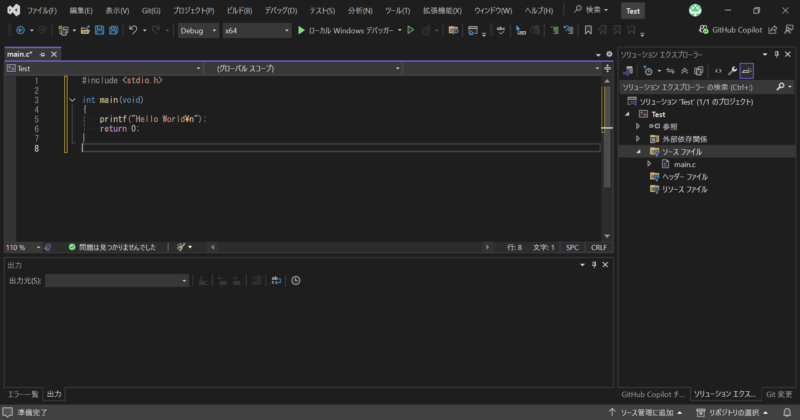Click the Save All toolbar icon
800x420 pixels.
[113, 31]
